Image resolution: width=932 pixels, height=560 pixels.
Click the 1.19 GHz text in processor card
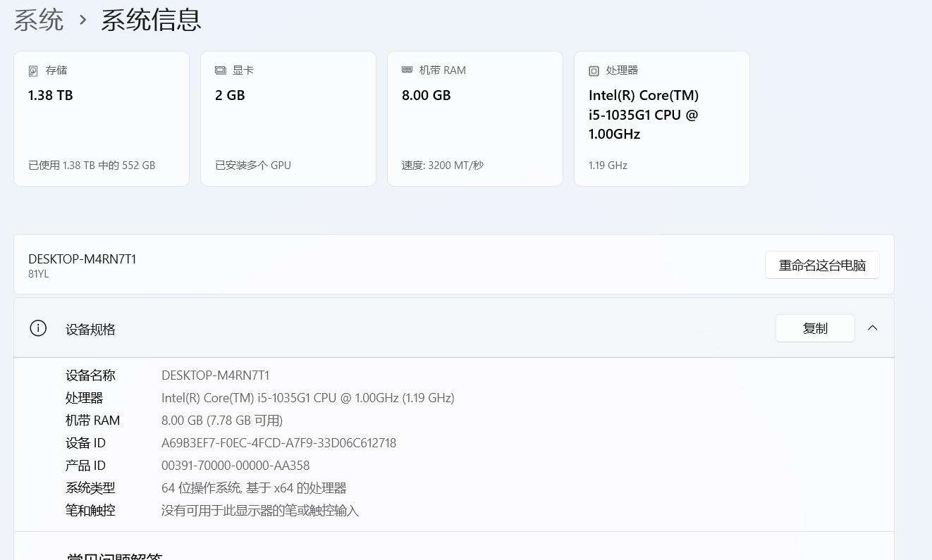[x=608, y=166]
